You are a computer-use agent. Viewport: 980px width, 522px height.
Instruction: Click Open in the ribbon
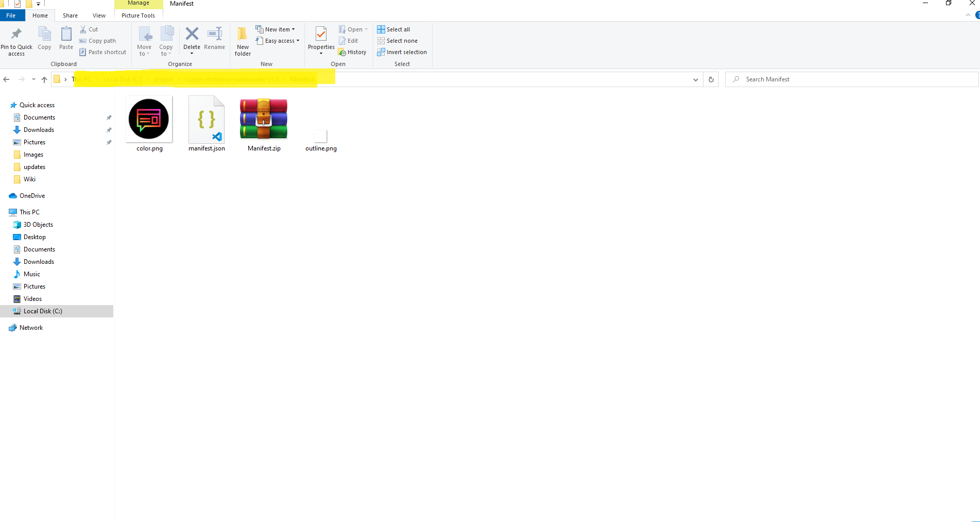[353, 29]
